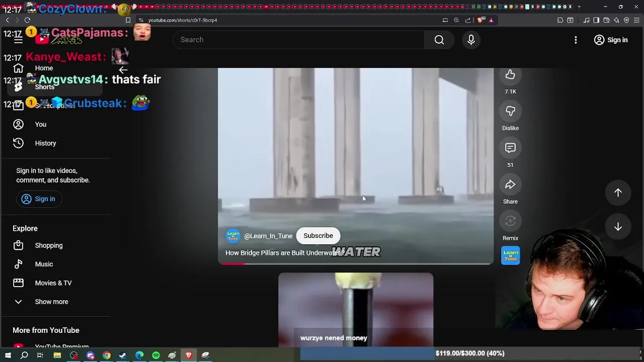
Task: Sign in using the sidebar button
Action: click(39, 199)
